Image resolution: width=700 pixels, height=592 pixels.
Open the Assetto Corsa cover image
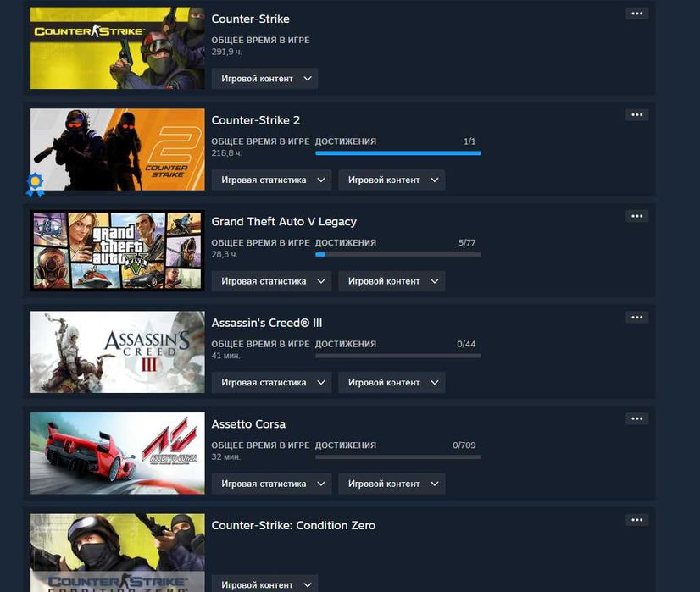point(117,453)
